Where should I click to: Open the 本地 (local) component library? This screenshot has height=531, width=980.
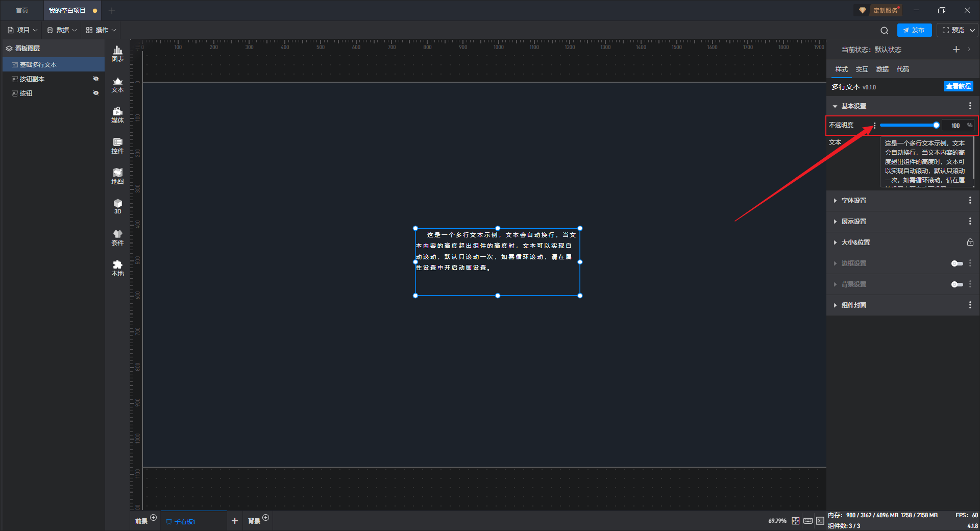click(x=117, y=268)
